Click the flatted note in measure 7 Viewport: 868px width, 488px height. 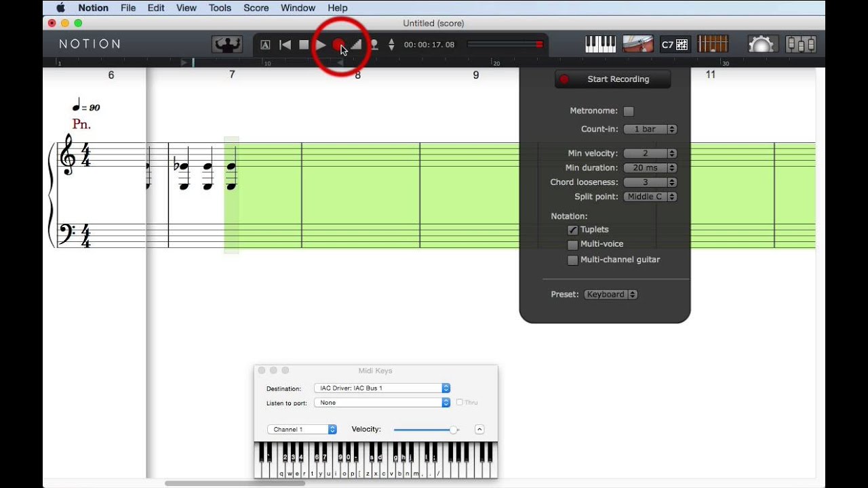(182, 167)
